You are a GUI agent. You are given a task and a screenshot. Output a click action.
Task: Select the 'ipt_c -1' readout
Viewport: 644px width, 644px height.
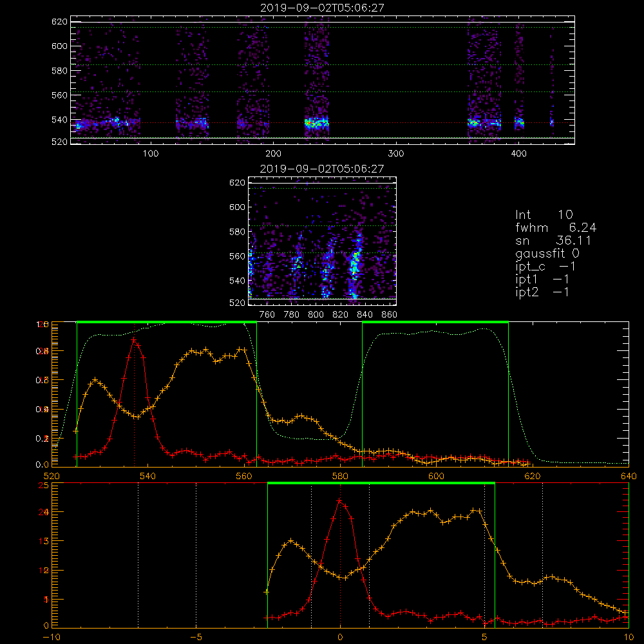[x=545, y=267]
